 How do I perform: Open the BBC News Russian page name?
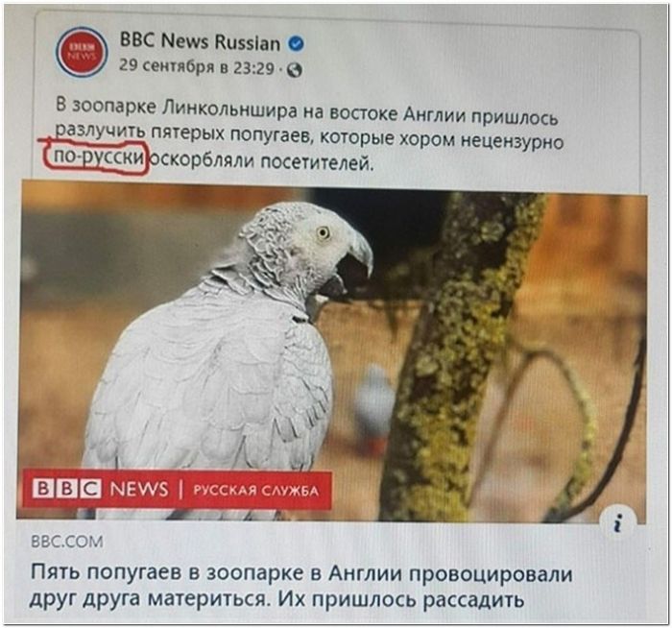[x=200, y=42]
